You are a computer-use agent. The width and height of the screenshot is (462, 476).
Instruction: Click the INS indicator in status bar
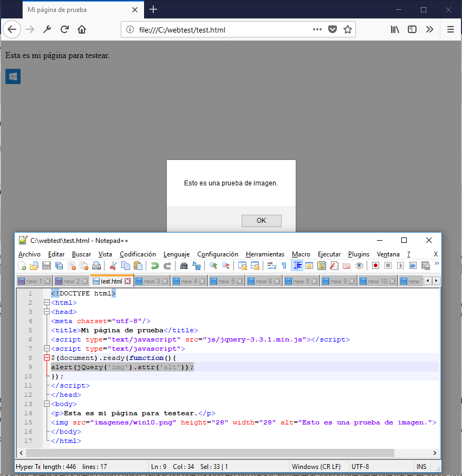coord(421,467)
